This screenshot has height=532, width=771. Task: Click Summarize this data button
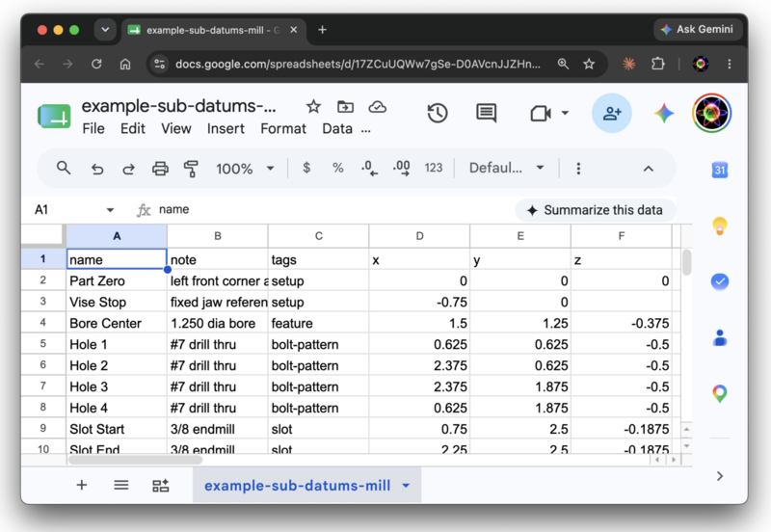[x=596, y=210]
